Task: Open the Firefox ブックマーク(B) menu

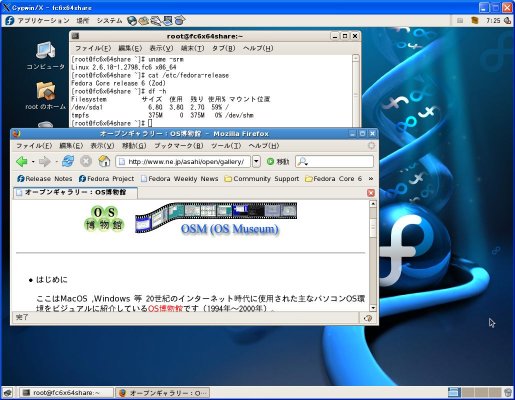Action: coord(179,146)
